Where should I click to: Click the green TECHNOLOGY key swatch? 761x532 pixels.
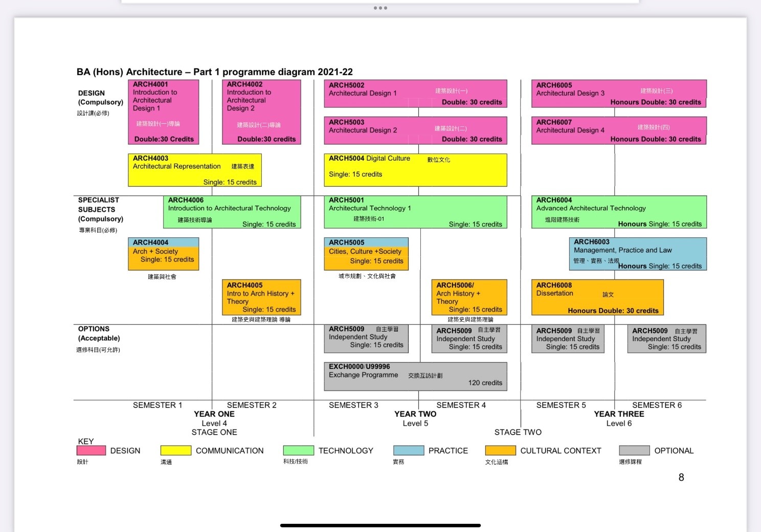coord(298,451)
